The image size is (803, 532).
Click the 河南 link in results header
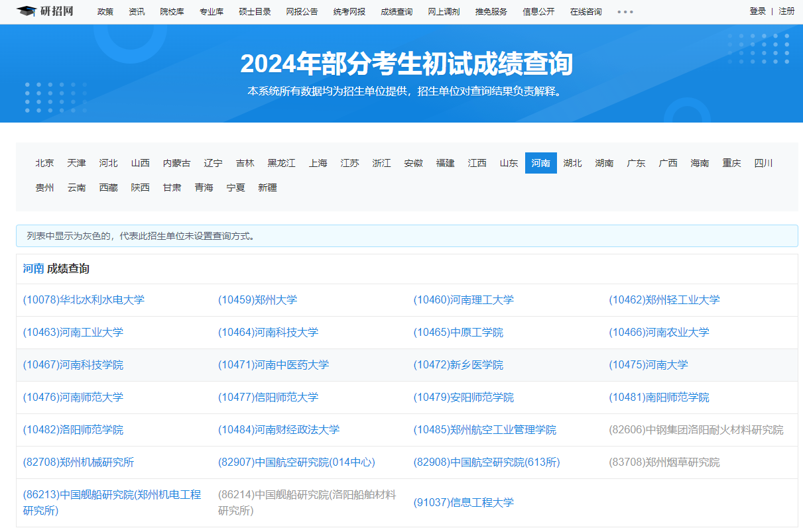tap(34, 268)
